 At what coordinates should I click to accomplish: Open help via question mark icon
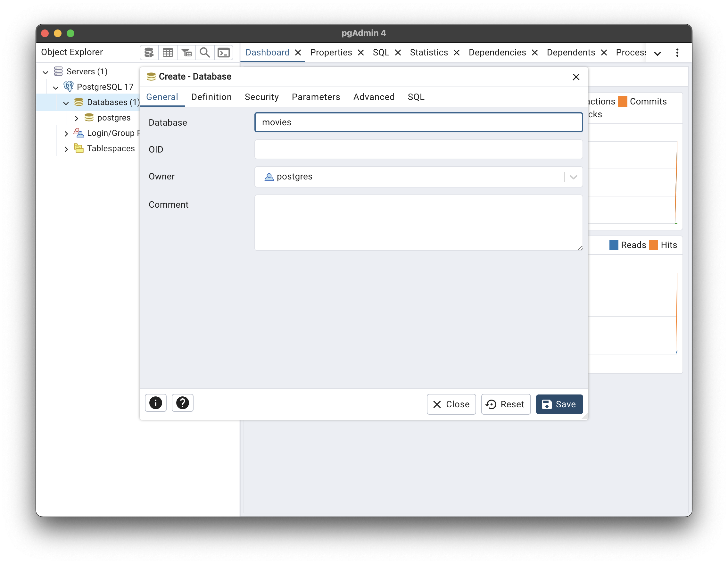pyautogui.click(x=182, y=403)
